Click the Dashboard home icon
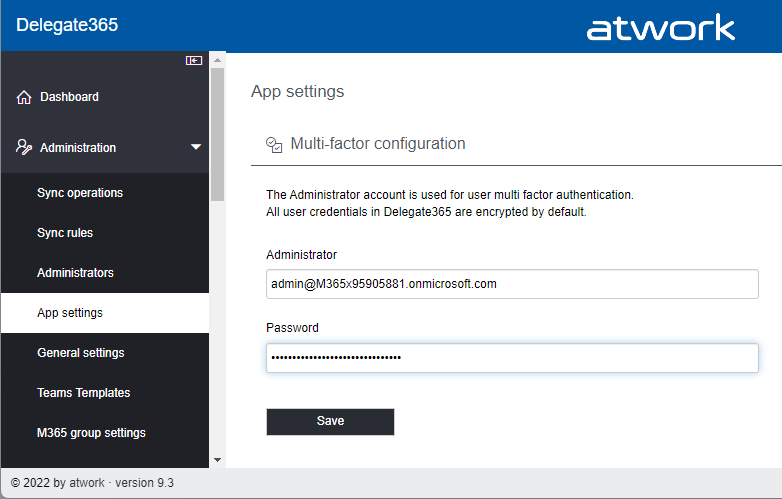This screenshot has height=499, width=782. pyautogui.click(x=25, y=98)
